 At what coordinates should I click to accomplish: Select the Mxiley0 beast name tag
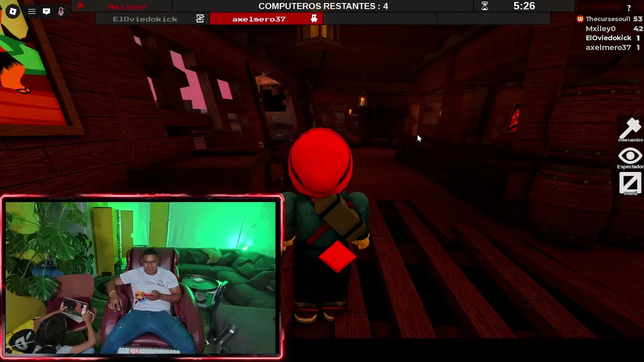pyautogui.click(x=128, y=7)
